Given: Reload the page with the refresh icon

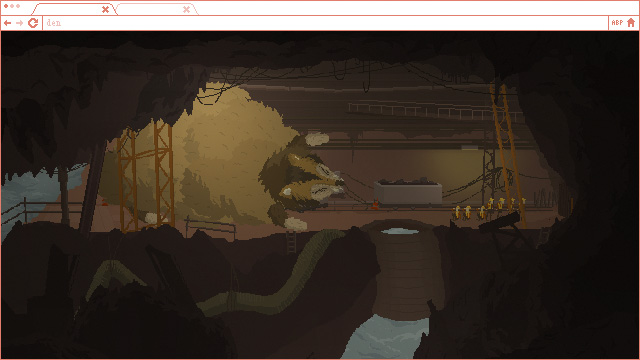Looking at the screenshot, I should coord(33,23).
